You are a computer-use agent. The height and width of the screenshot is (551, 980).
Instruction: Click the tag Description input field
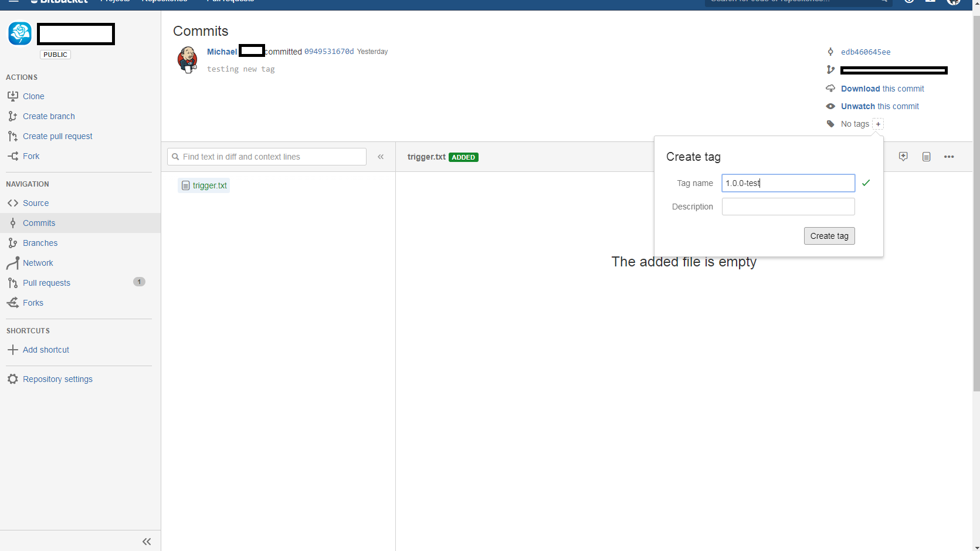tap(788, 206)
